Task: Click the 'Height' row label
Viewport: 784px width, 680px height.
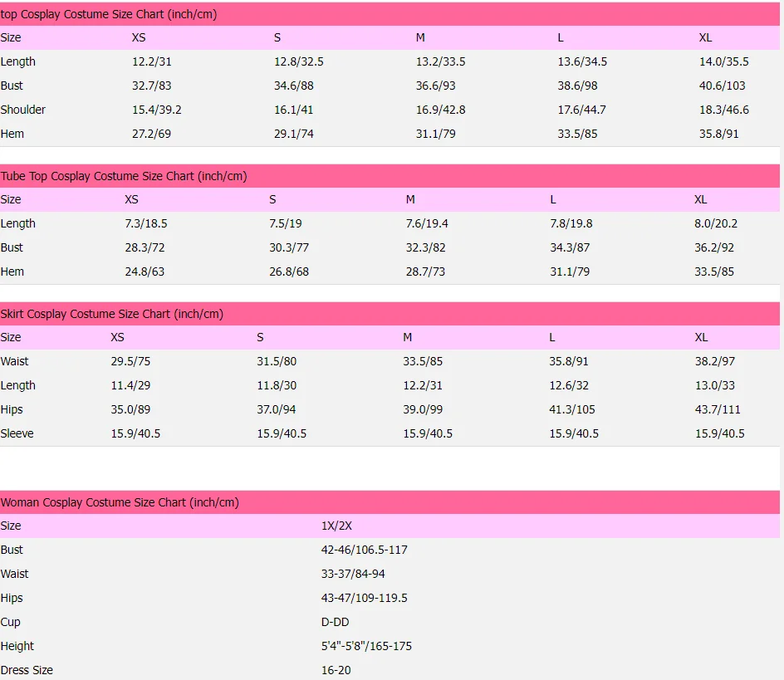Action: pos(17,646)
